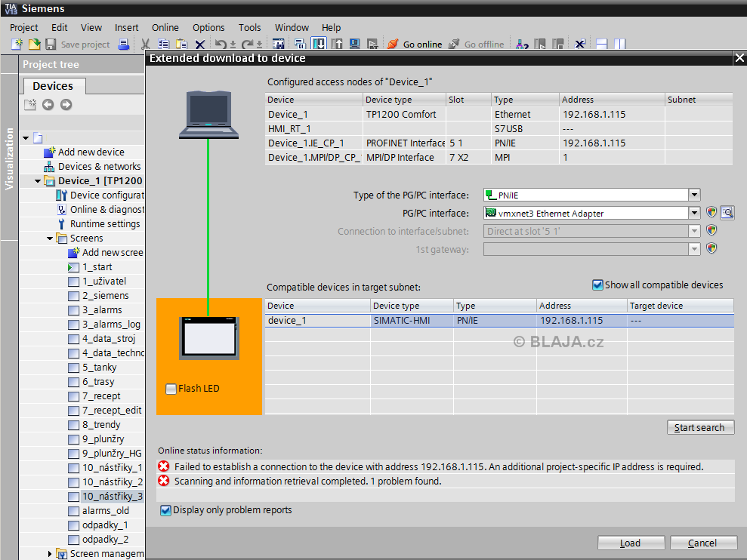
Task: Click the Accessible devices toolbar icon
Action: tap(522, 45)
